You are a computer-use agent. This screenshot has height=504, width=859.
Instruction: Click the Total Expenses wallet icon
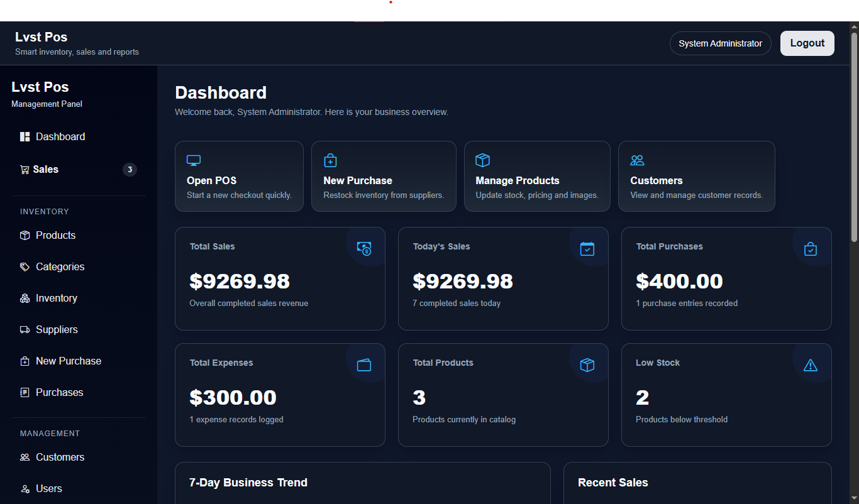[x=363, y=364]
